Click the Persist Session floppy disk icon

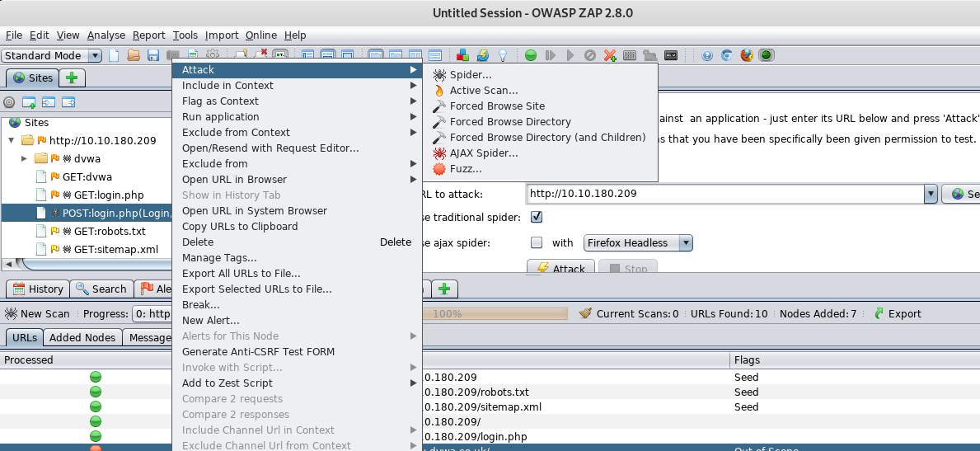coord(153,55)
